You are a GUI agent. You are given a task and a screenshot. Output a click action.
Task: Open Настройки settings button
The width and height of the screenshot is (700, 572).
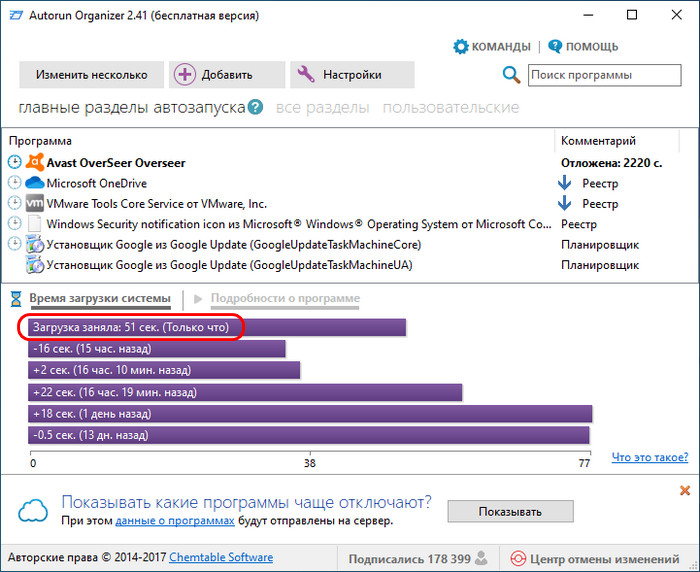352,75
